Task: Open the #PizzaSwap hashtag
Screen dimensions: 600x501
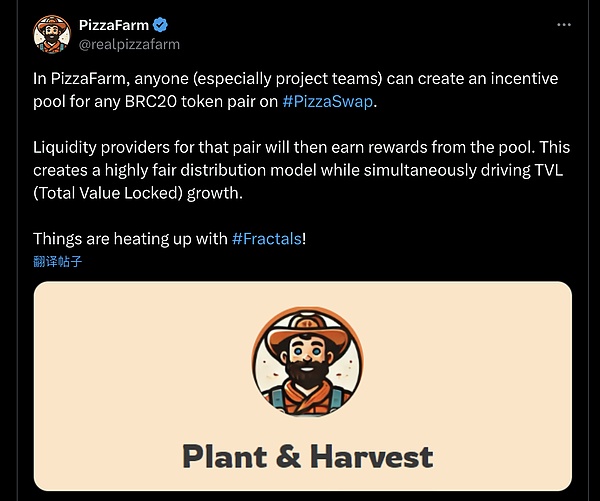Action: (x=330, y=100)
